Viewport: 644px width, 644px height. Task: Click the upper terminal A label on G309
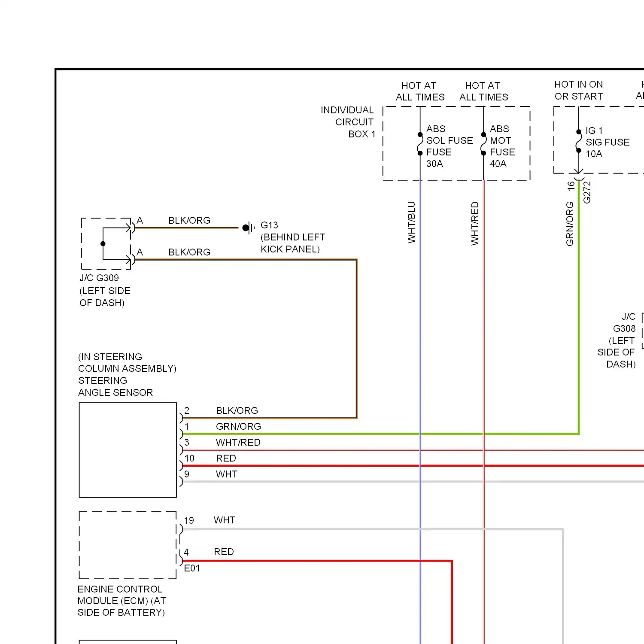coord(140,221)
